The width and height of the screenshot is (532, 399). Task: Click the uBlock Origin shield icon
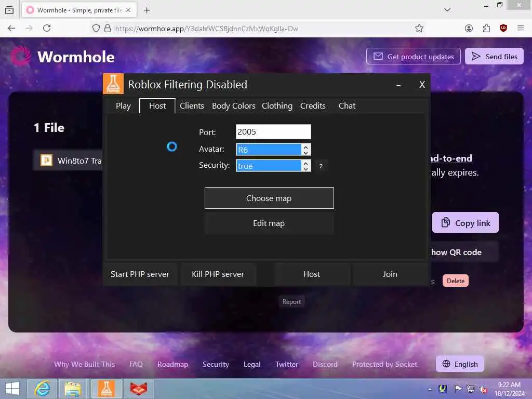(x=503, y=28)
